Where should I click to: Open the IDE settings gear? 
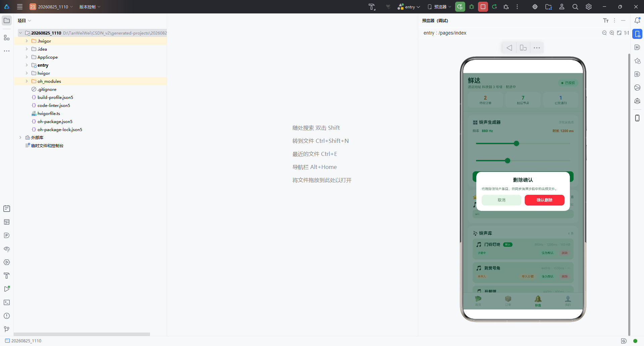tap(589, 7)
